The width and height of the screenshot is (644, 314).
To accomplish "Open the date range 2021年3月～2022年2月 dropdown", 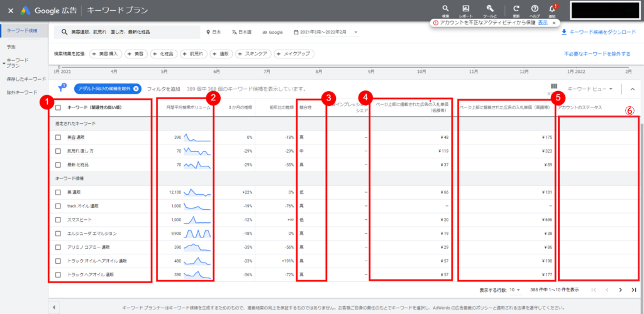I will coord(326,32).
